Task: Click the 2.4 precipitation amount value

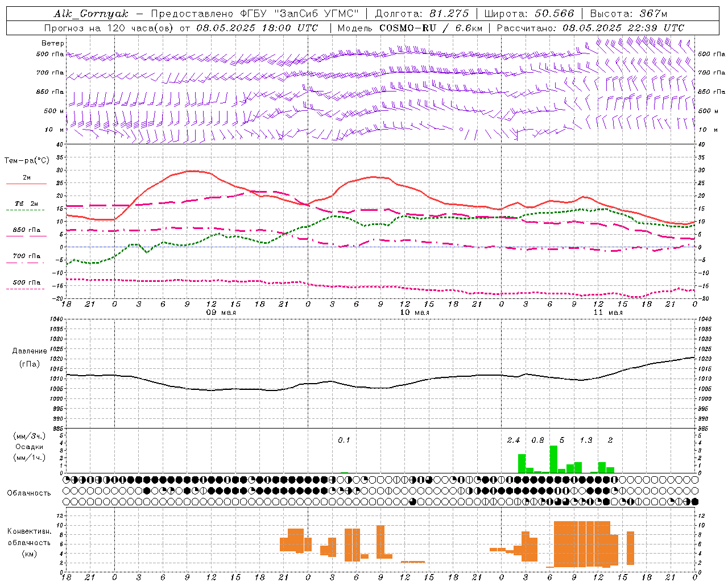Action: tap(514, 440)
